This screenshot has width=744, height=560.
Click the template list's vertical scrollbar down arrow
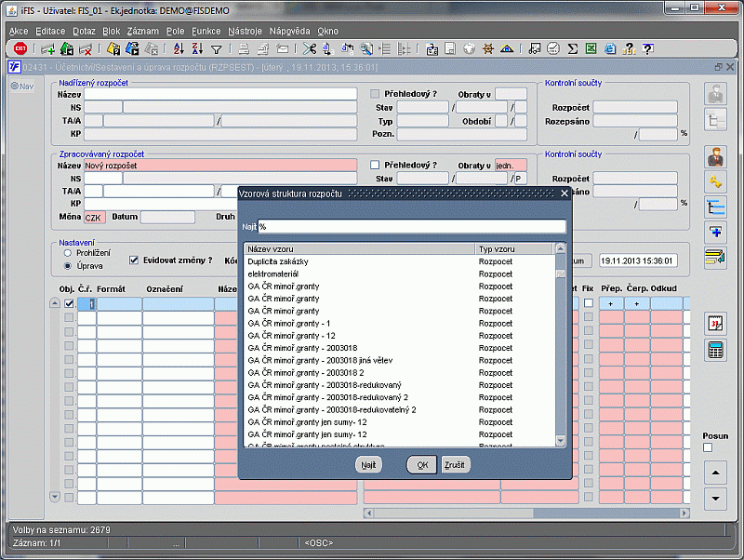tap(560, 441)
